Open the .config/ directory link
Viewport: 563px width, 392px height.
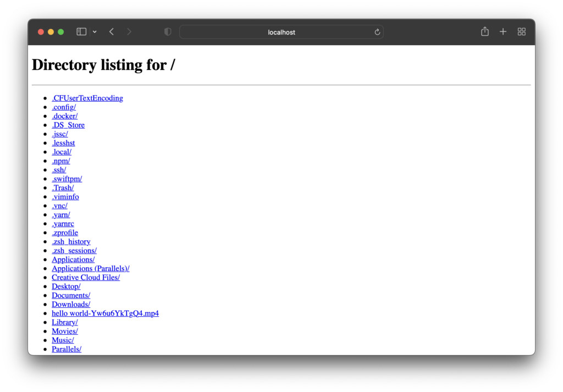click(64, 107)
